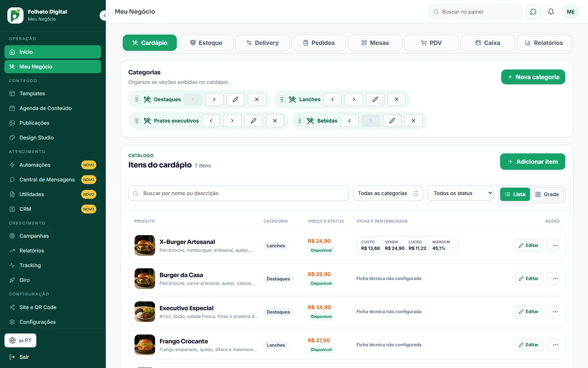
Task: Open the Caixa tab
Action: (x=488, y=43)
